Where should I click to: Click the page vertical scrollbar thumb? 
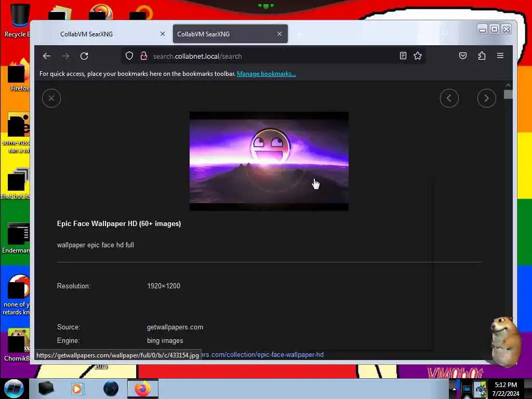508,94
